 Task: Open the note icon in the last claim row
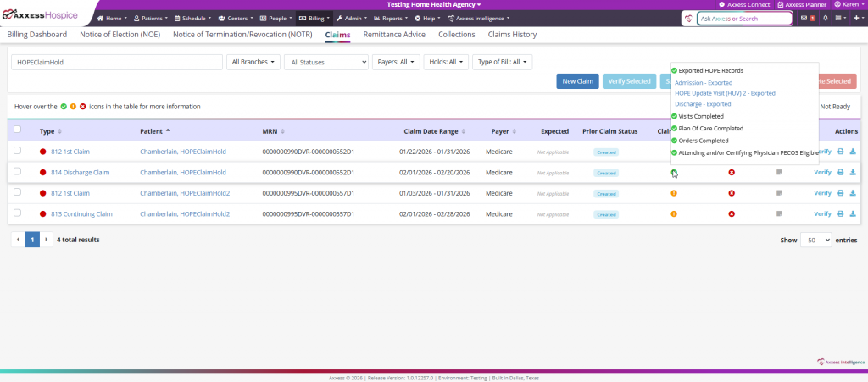pos(779,214)
